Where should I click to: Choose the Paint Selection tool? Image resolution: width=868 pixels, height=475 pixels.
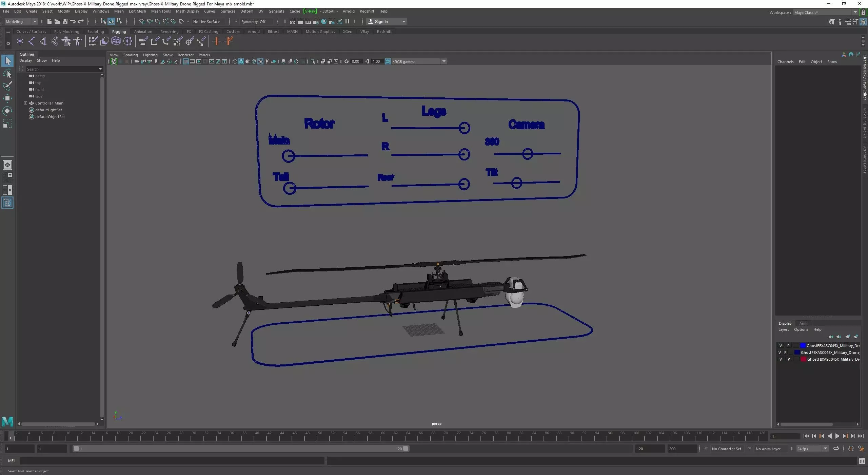7,86
